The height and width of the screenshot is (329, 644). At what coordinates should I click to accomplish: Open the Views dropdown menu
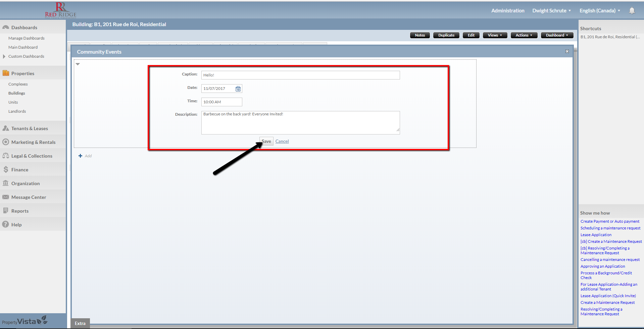click(495, 35)
